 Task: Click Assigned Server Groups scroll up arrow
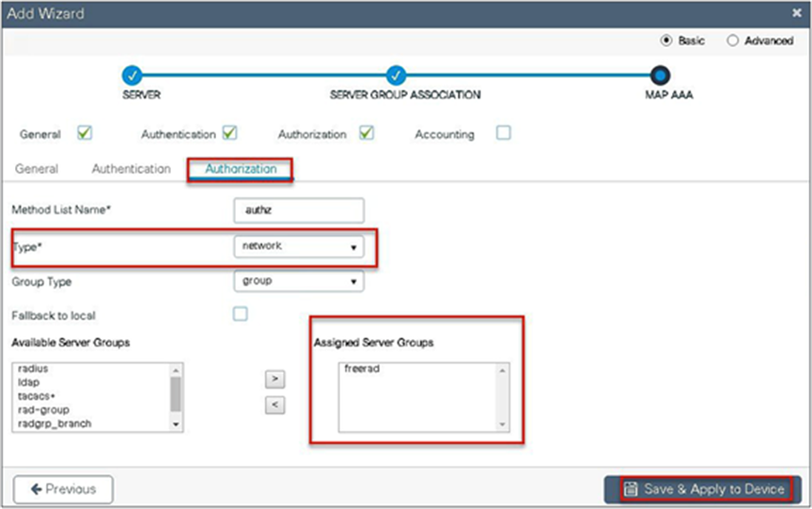click(x=502, y=370)
